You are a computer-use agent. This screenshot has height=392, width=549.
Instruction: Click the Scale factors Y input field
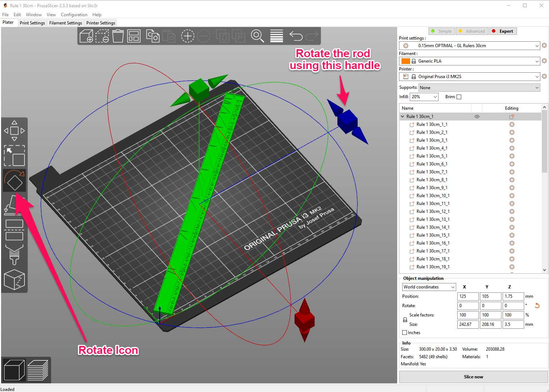[491, 315]
